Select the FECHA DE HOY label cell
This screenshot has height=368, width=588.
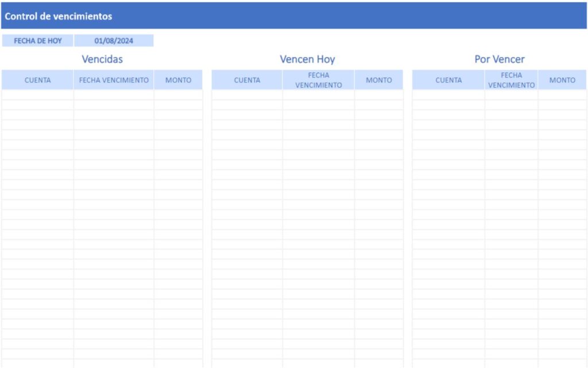pos(37,40)
